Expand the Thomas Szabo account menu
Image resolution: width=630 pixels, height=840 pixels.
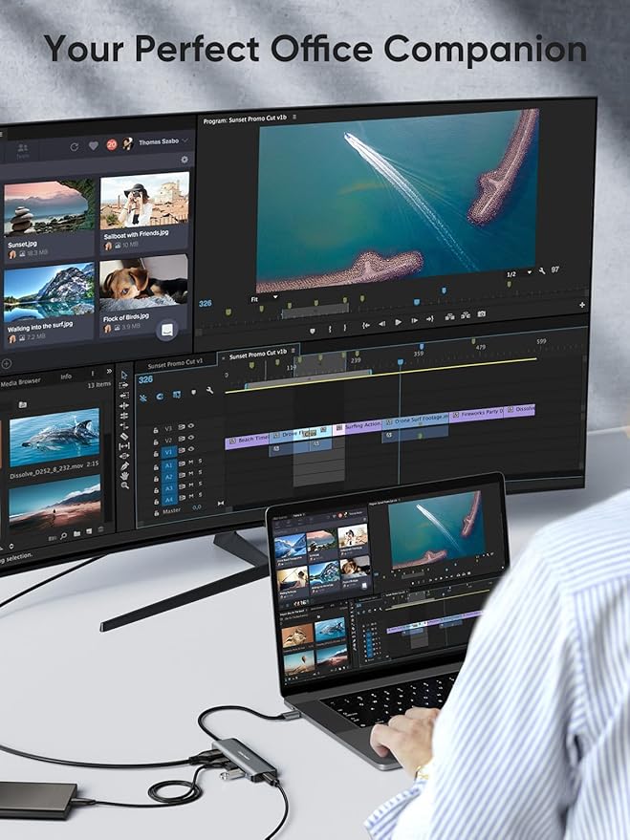click(x=185, y=141)
